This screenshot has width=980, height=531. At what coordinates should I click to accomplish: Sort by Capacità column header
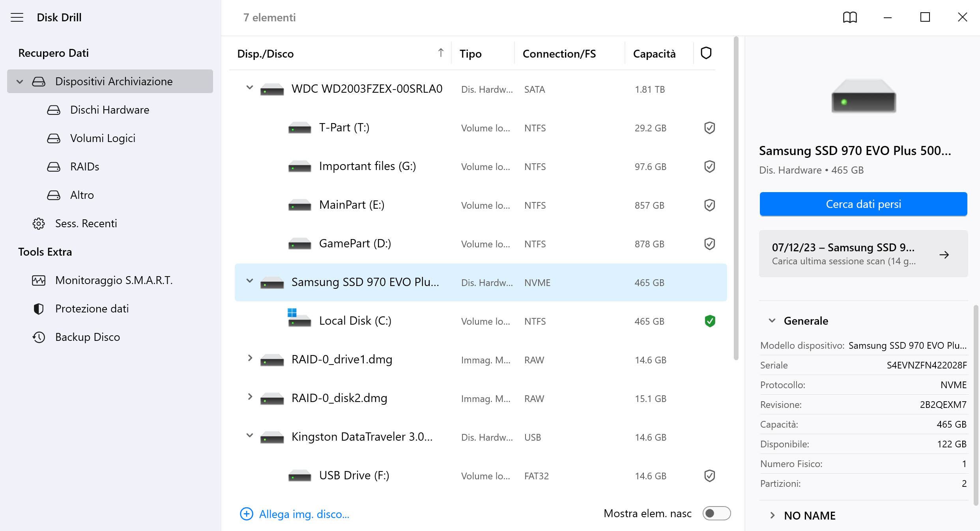(654, 54)
